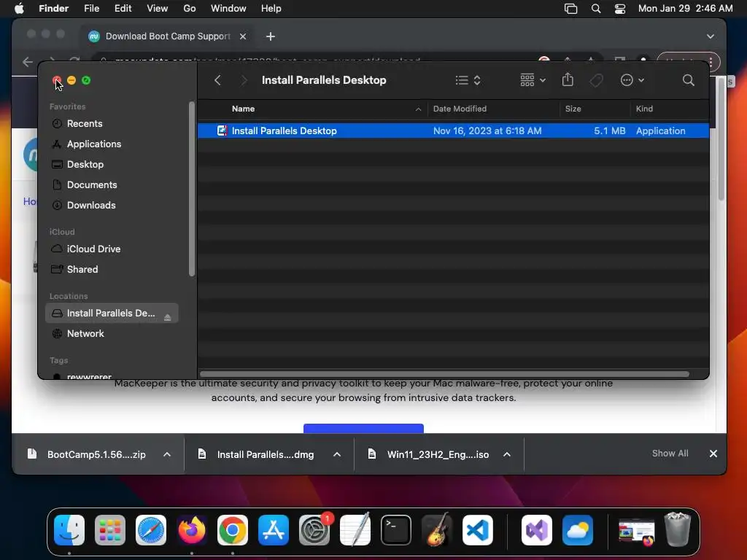Open the Apple menu
Viewport: 747px width, 560px height.
click(19, 9)
